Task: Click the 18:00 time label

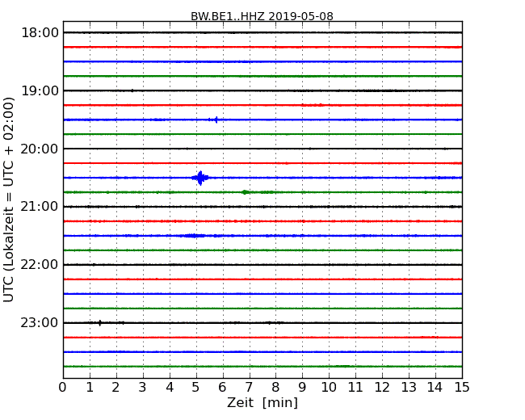Action: pyautogui.click(x=40, y=33)
